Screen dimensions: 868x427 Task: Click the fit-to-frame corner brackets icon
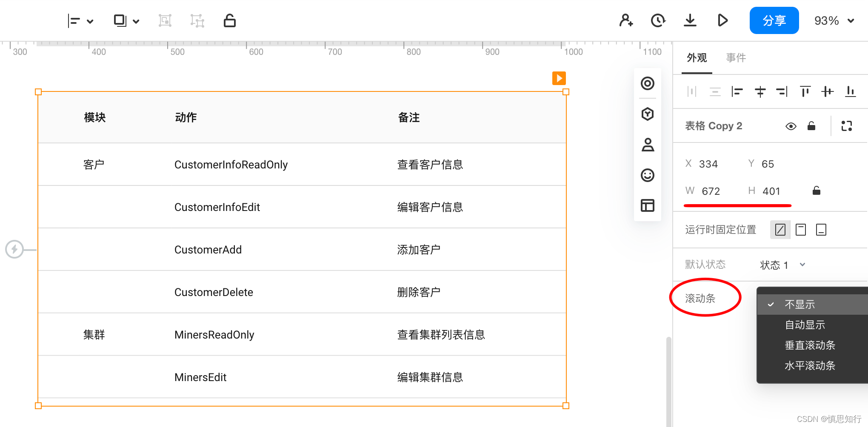[x=847, y=126]
